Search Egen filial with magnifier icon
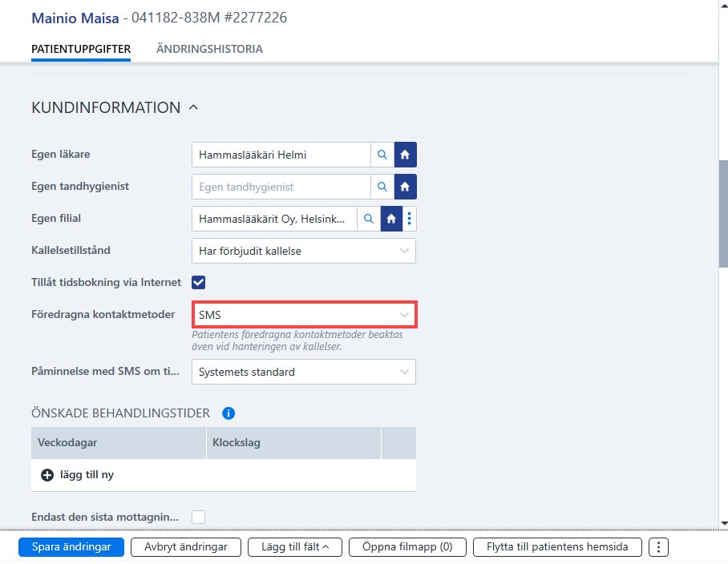 [369, 219]
